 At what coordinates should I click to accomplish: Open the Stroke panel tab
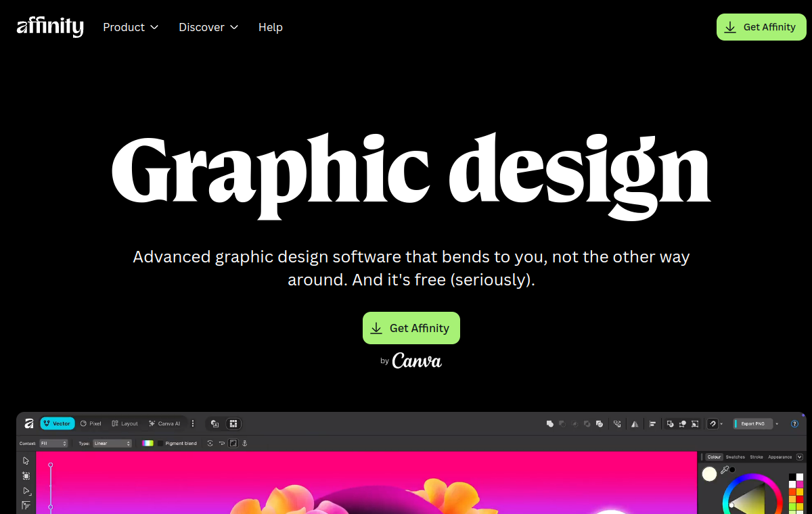click(x=757, y=457)
